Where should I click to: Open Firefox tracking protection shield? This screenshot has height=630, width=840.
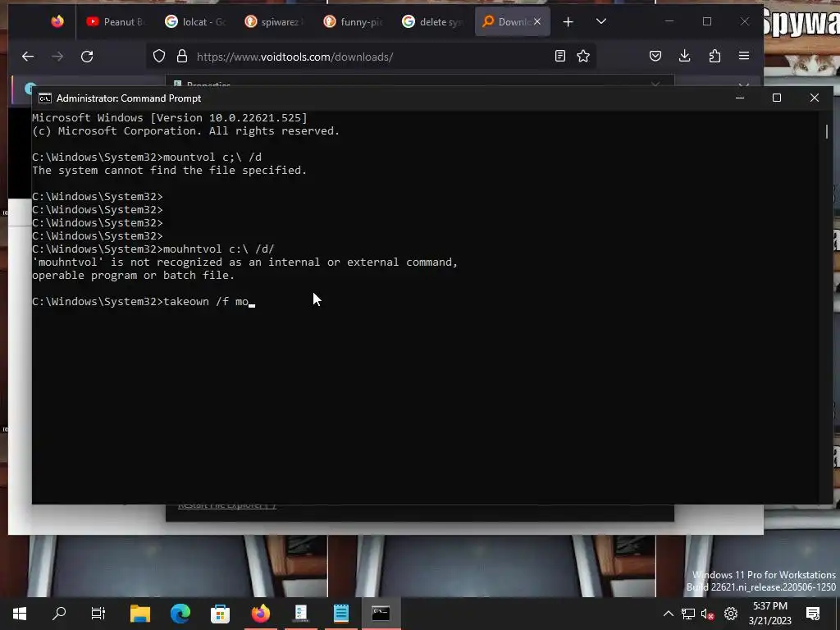[x=159, y=57]
